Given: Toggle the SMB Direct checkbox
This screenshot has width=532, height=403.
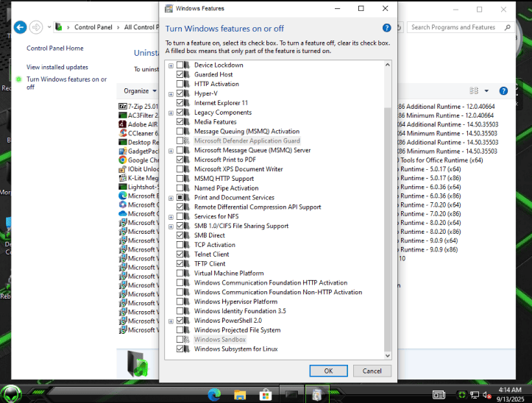Looking at the screenshot, I should coord(180,235).
